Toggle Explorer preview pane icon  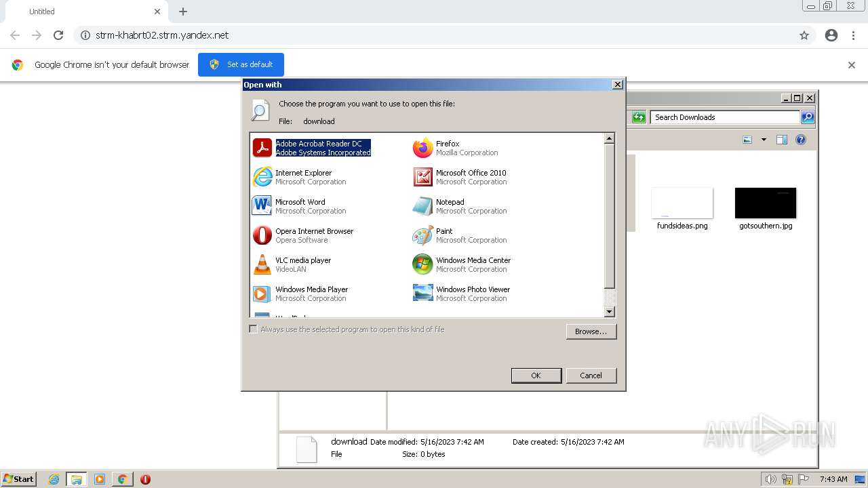(782, 140)
